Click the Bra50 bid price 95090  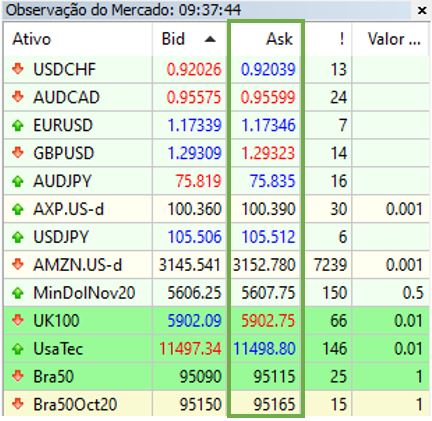click(x=200, y=377)
